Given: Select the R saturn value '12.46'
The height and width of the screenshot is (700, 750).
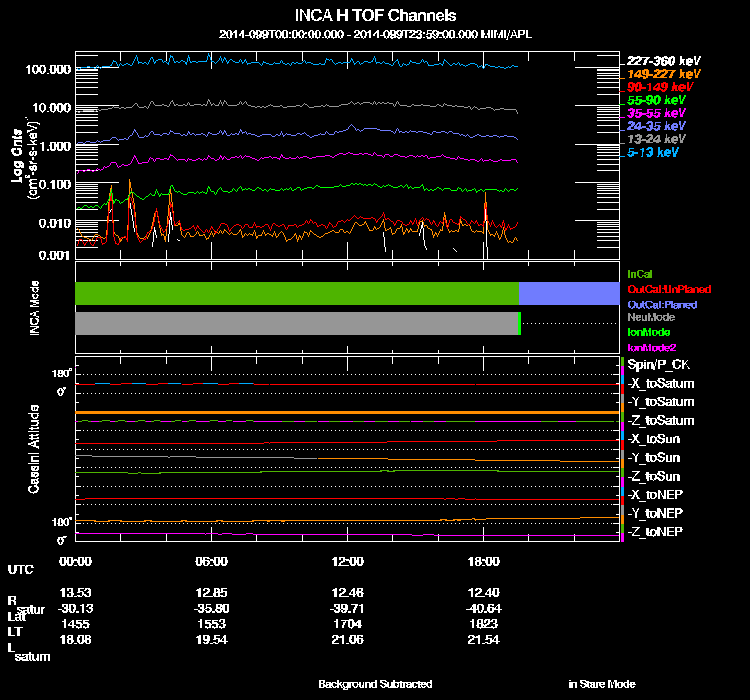Looking at the screenshot, I should 348,593.
